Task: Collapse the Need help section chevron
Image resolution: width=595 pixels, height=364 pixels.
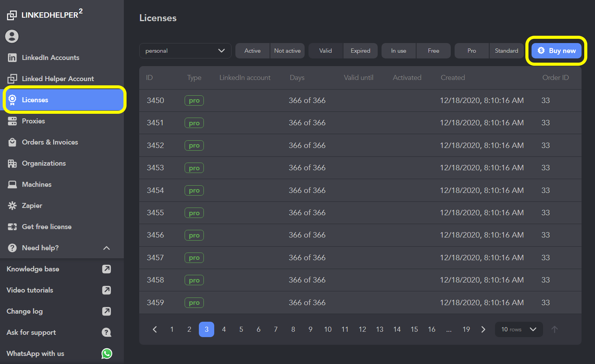Action: (107, 248)
